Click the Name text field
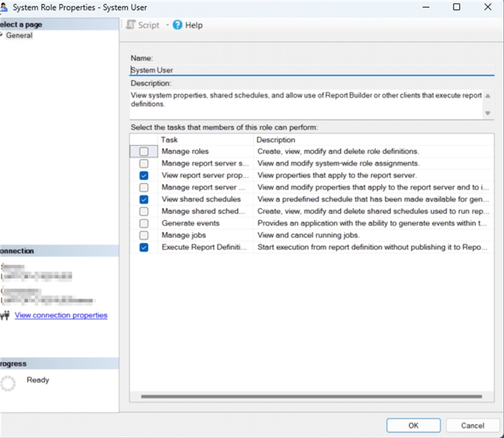504x438 pixels. tap(312, 69)
